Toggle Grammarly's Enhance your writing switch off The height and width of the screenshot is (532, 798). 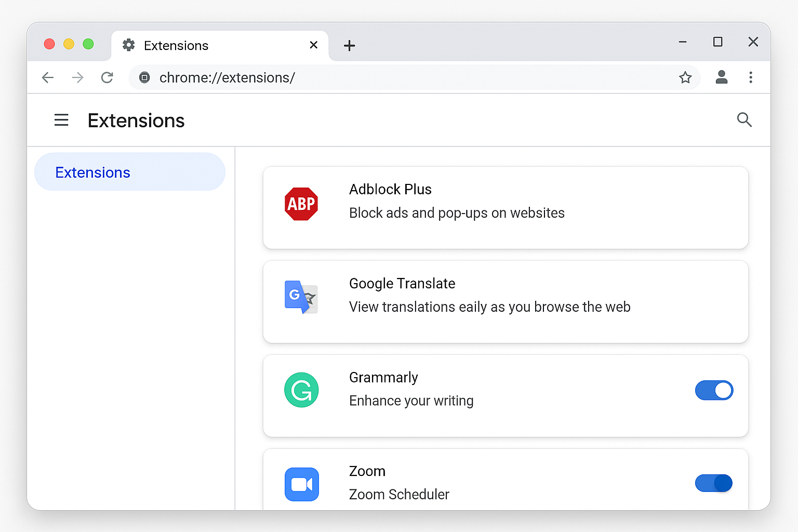pyautogui.click(x=714, y=390)
